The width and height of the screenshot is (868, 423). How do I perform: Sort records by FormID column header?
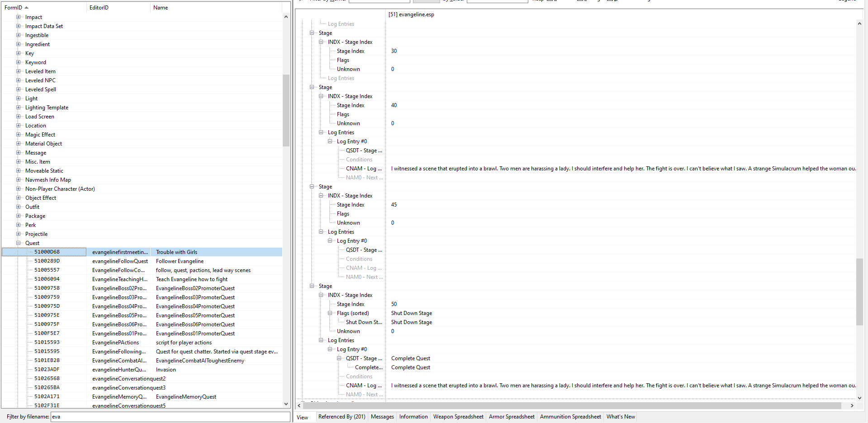tap(44, 8)
